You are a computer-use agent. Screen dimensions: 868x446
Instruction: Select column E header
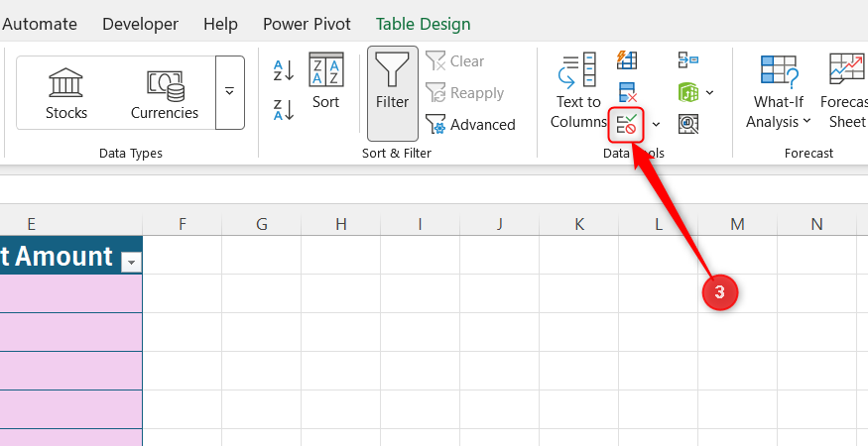31,224
